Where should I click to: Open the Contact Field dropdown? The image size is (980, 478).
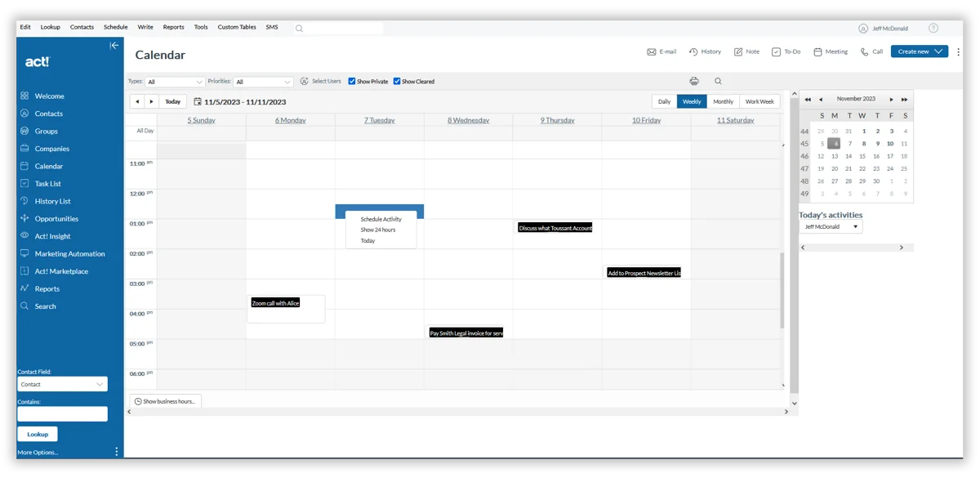[62, 384]
